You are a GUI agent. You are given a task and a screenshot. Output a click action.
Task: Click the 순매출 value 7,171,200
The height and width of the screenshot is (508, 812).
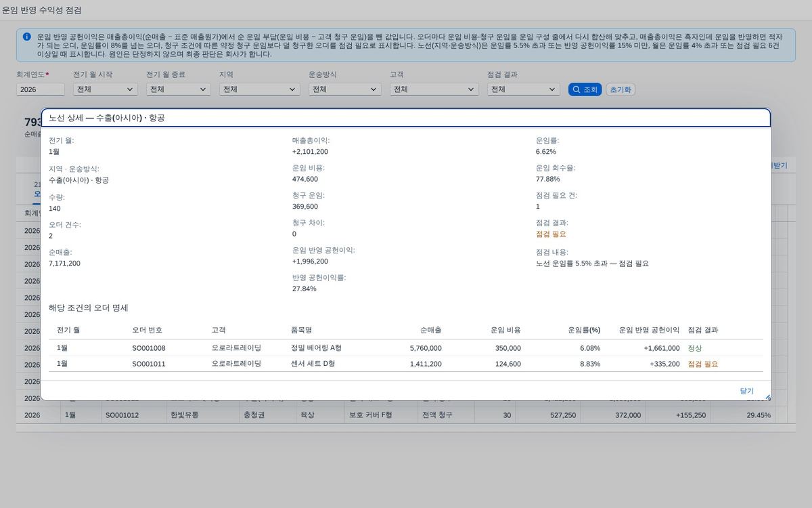(x=64, y=263)
